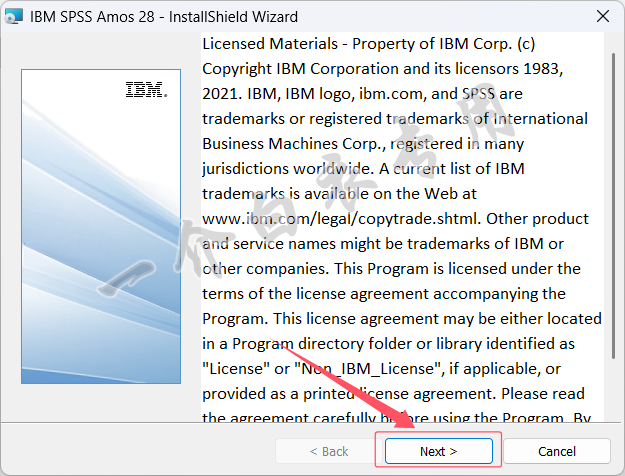Close the InstallShield Wizard window
Viewport: 625px width, 476px height.
tap(602, 17)
